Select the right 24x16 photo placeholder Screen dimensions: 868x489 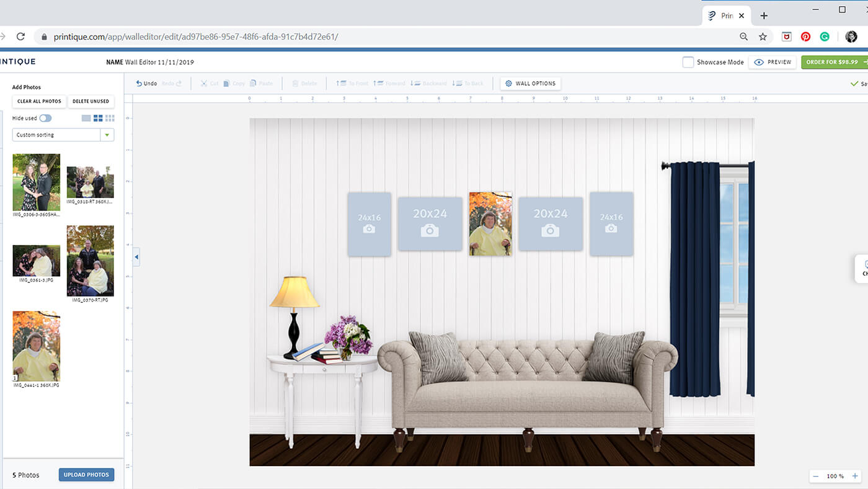pyautogui.click(x=611, y=224)
